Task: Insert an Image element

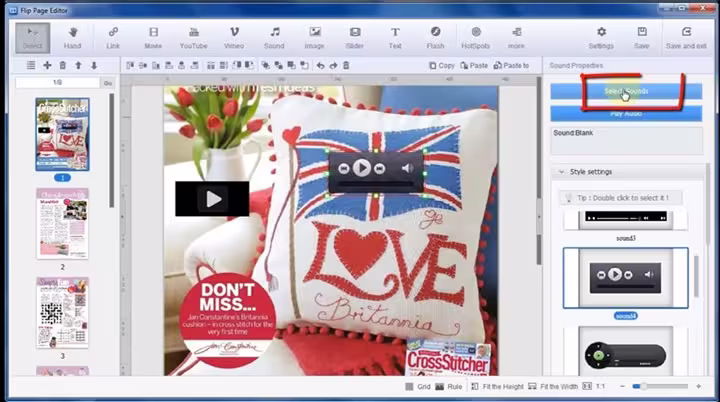Action: coord(315,38)
